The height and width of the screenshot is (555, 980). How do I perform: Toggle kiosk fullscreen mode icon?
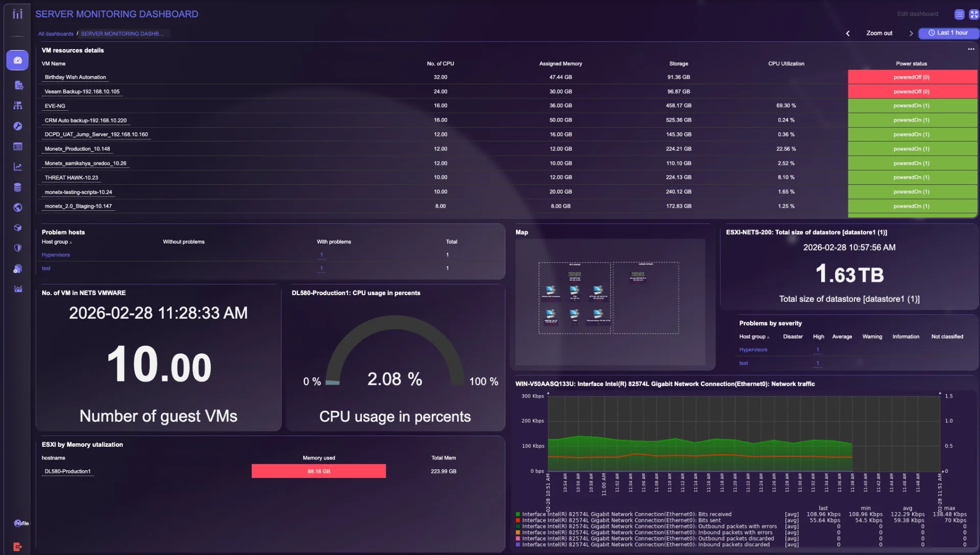tap(974, 14)
